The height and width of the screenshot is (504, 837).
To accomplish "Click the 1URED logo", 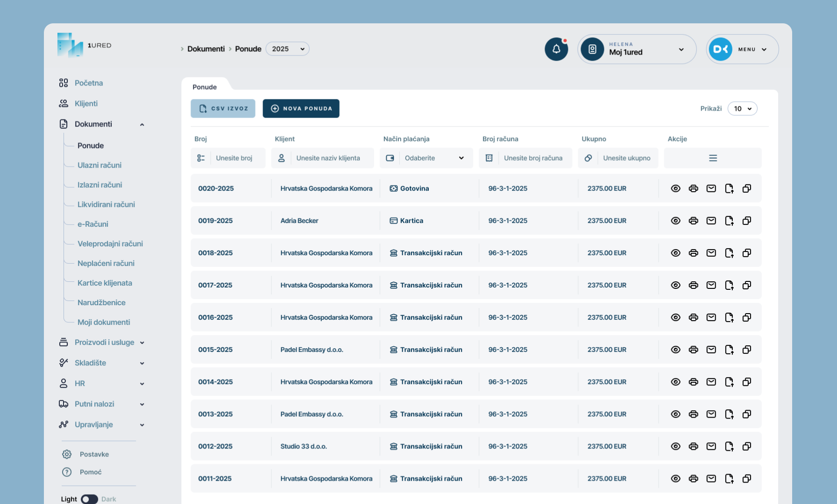I will 84,45.
